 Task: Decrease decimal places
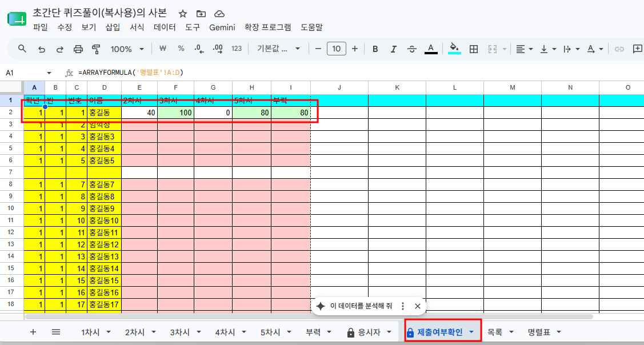coord(199,49)
